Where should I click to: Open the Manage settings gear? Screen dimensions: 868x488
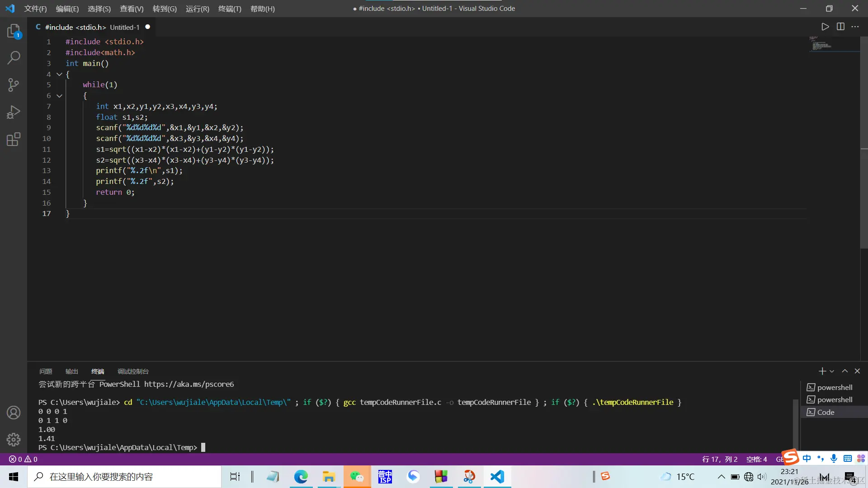coord(14,439)
